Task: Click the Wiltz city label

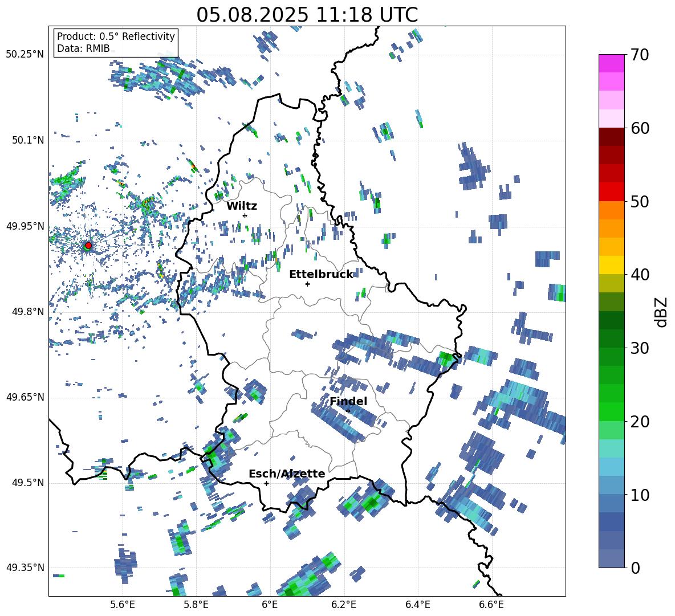Action: tap(242, 206)
